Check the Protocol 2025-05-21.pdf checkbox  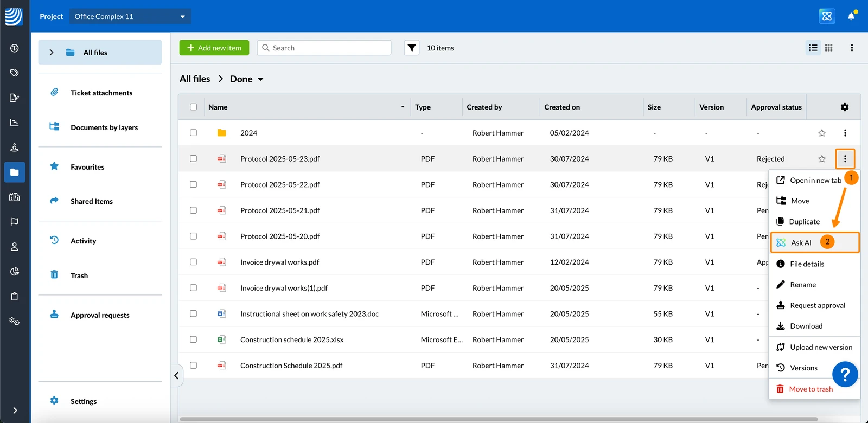tap(193, 210)
